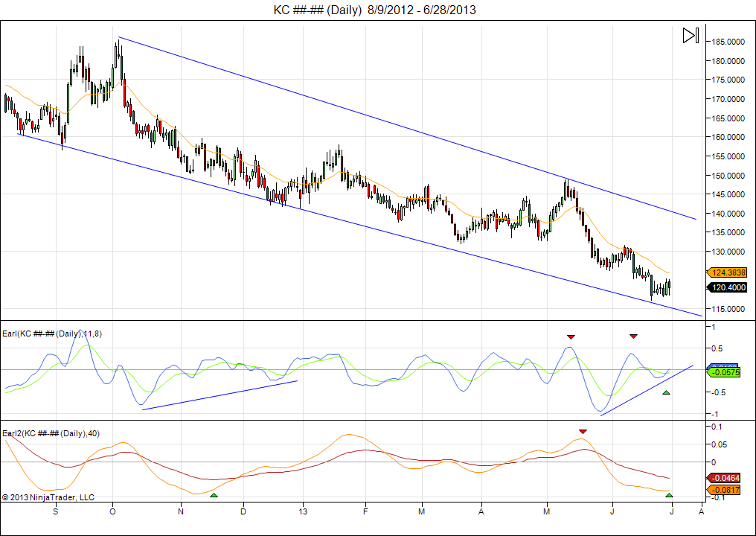
Task: Click the KC ##-## (Daily) chart title
Action: tap(375, 10)
